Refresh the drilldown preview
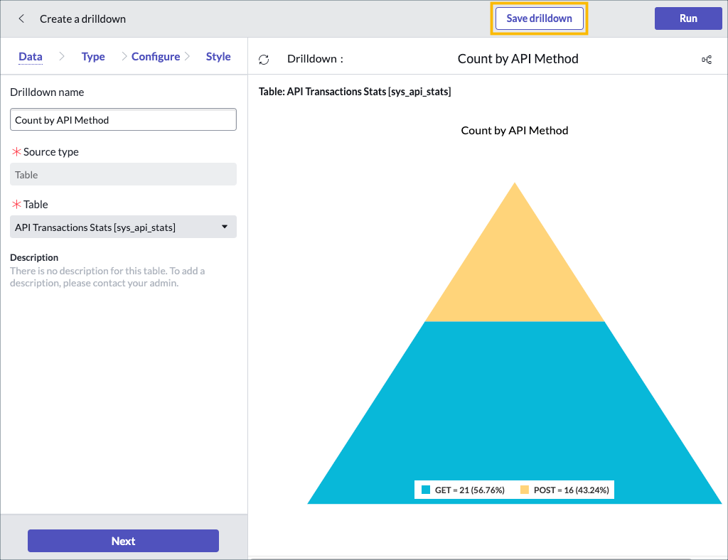The image size is (728, 560). point(264,59)
